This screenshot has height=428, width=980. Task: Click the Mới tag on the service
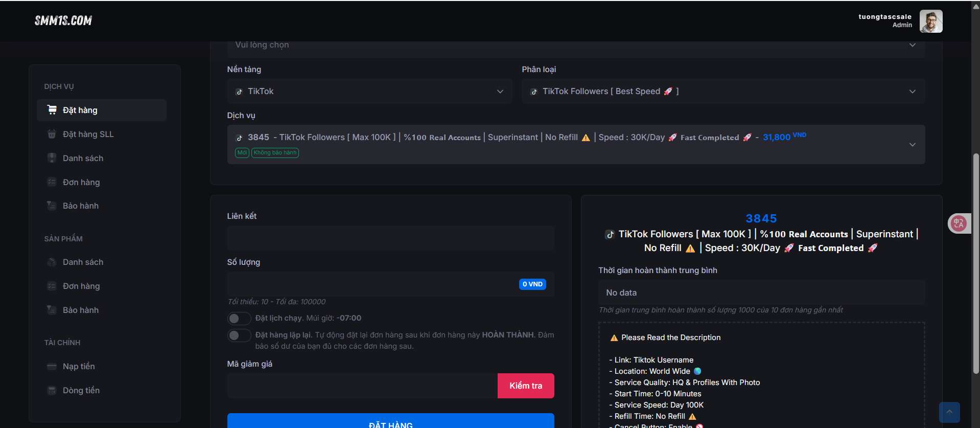(x=242, y=152)
